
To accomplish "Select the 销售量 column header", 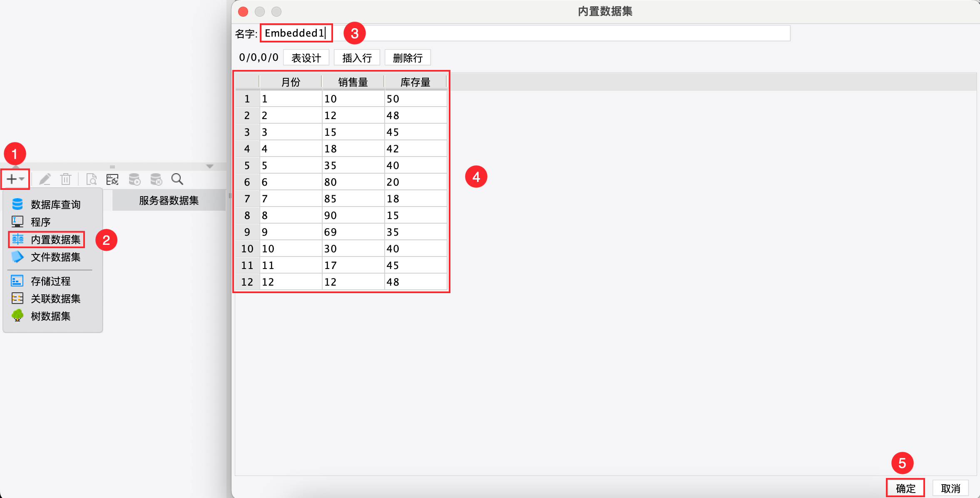I will 353,82.
